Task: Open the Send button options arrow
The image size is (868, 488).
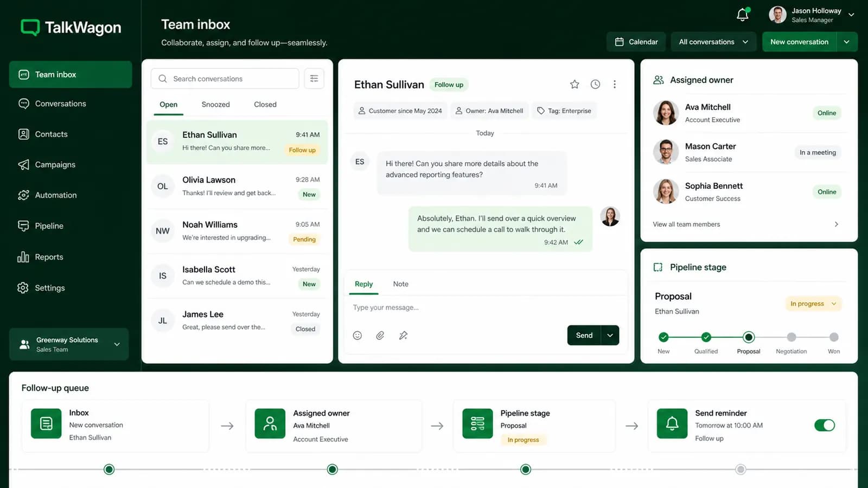Action: [610, 335]
